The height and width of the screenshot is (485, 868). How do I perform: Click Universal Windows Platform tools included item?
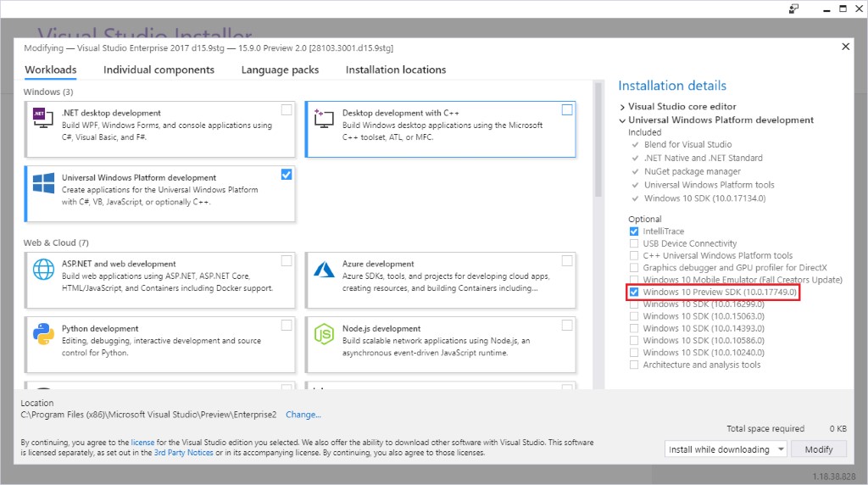[709, 185]
